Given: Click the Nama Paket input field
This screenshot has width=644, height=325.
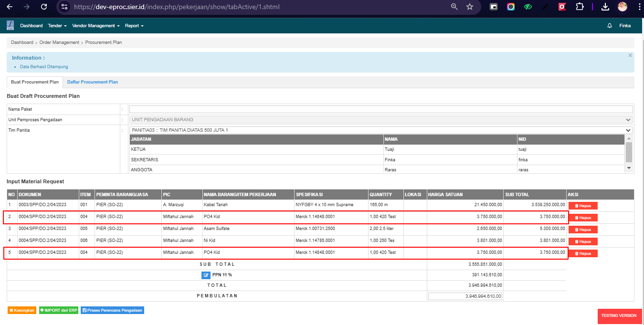Looking at the screenshot, I should [x=381, y=109].
